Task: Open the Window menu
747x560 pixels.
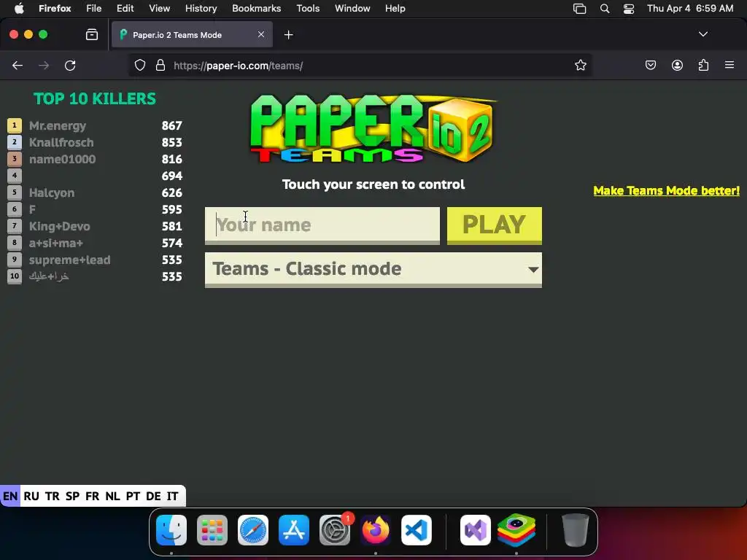Action: tap(352, 8)
